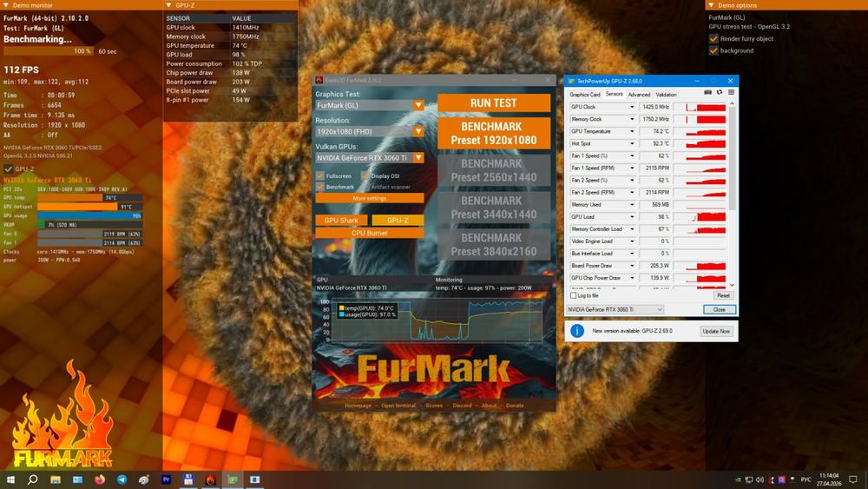Open the GPU selector combo in GPU-Z
Viewport: 868px width, 489px height.
[615, 309]
